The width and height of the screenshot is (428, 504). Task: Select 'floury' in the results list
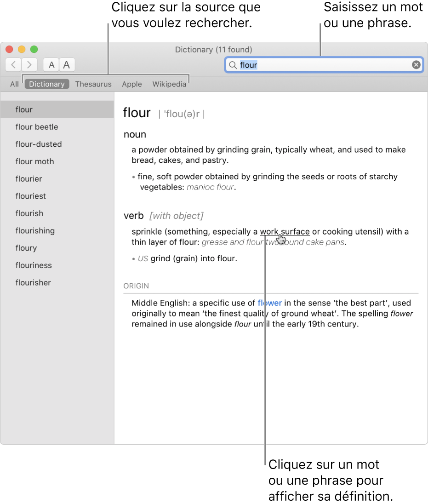[57, 248]
